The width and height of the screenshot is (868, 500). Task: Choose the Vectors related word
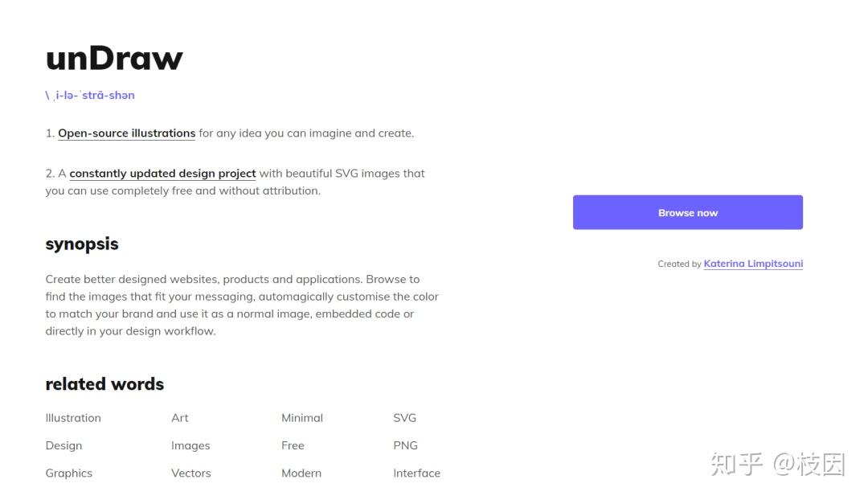(191, 473)
